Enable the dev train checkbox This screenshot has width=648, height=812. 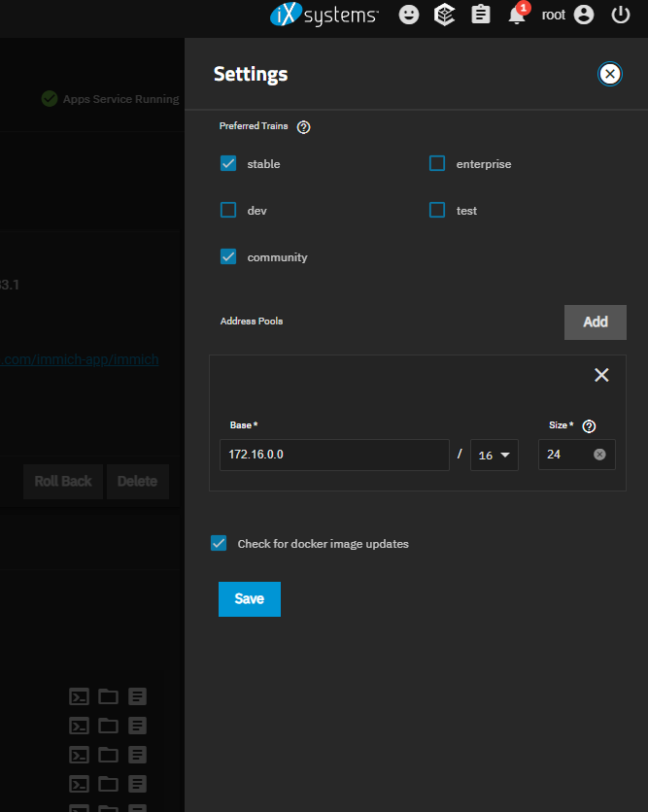tap(228, 210)
